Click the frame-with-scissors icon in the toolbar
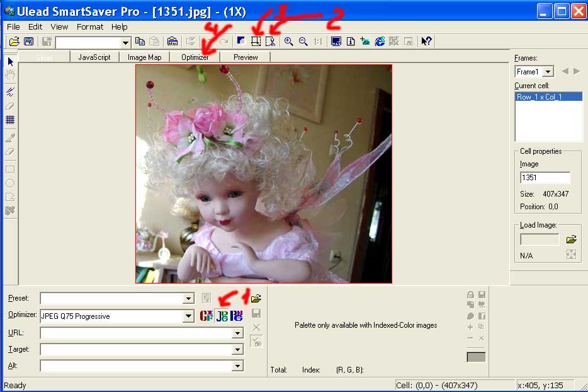The height and width of the screenshot is (392, 588). point(270,42)
